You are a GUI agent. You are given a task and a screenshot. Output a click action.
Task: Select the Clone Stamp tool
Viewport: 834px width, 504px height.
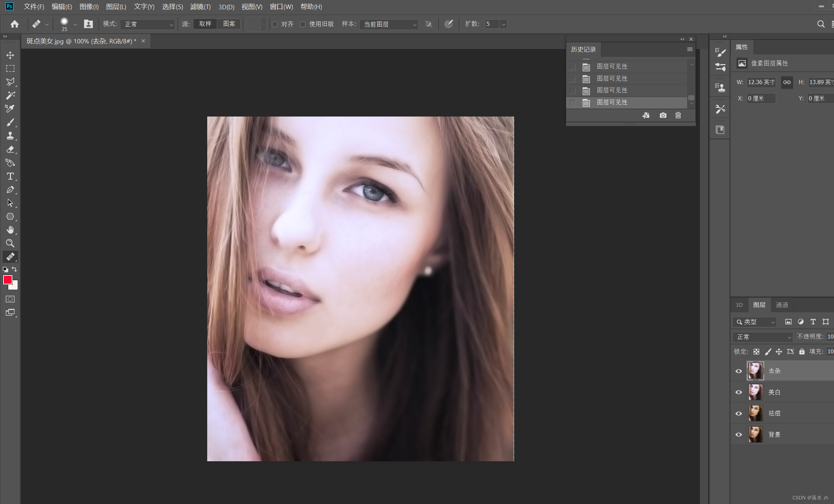point(10,135)
